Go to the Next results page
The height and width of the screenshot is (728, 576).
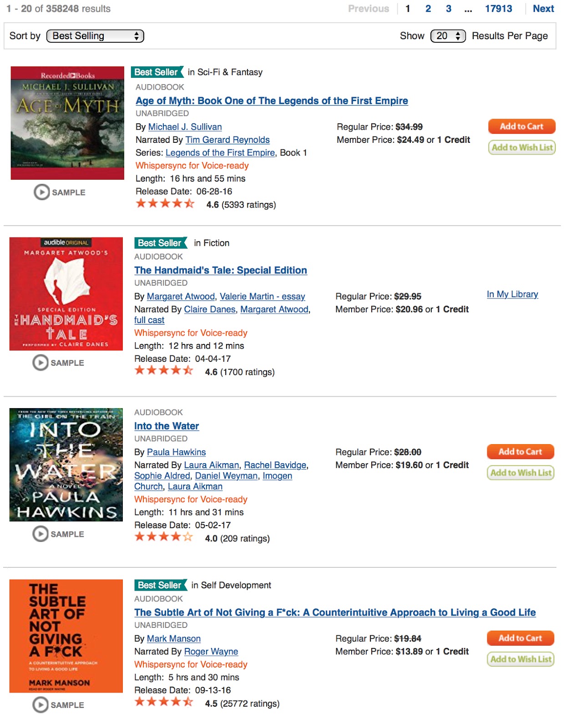(543, 9)
